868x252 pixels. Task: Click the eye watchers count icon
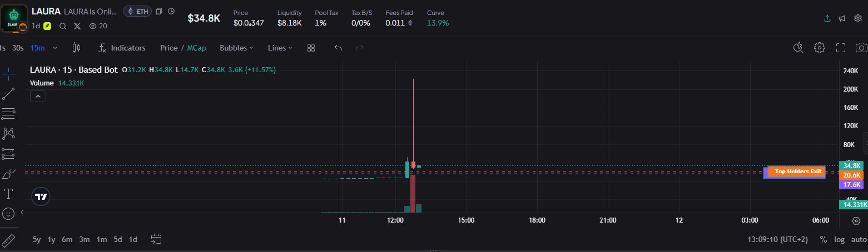[x=93, y=26]
